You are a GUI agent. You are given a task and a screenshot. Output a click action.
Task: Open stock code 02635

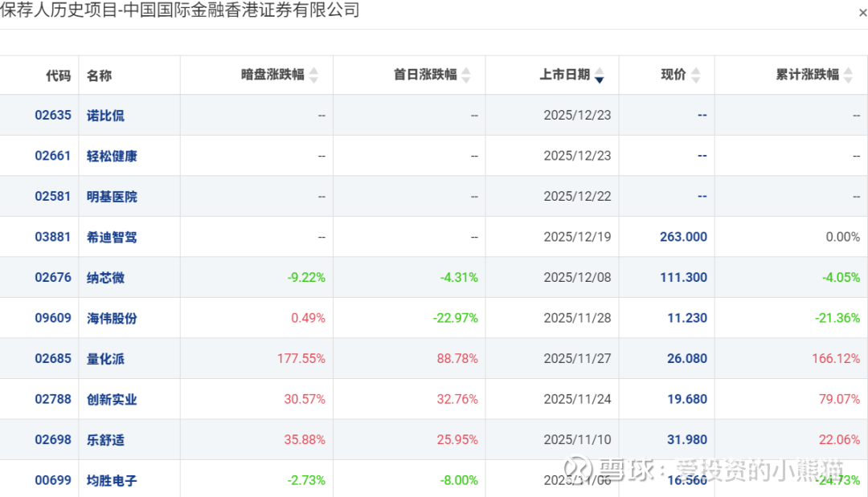pos(53,115)
